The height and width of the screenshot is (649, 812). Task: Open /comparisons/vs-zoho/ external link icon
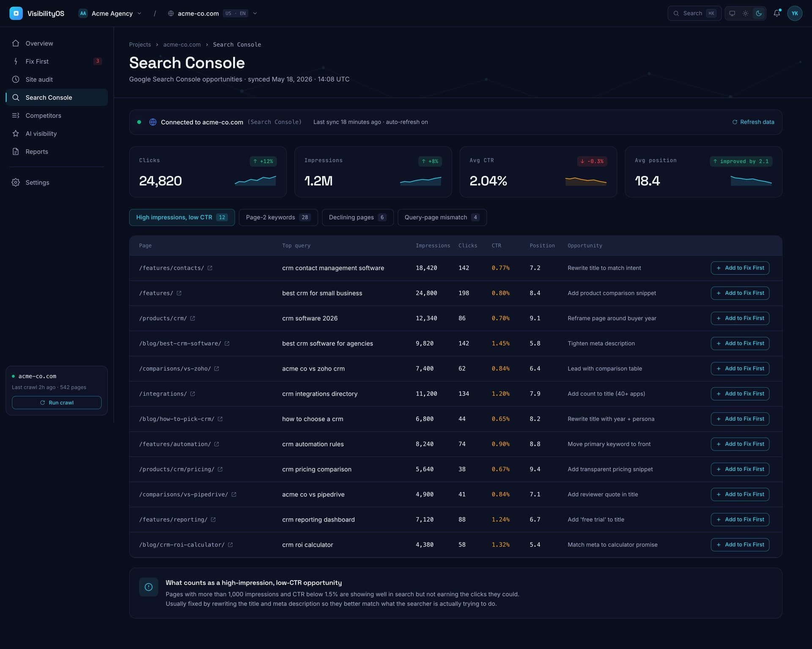pos(217,369)
